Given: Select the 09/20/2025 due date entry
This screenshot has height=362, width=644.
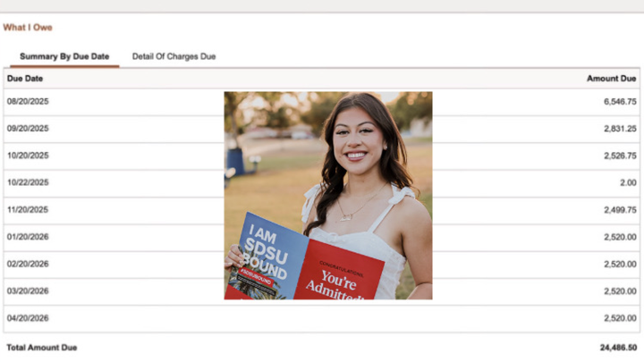Looking at the screenshot, I should pyautogui.click(x=28, y=129).
